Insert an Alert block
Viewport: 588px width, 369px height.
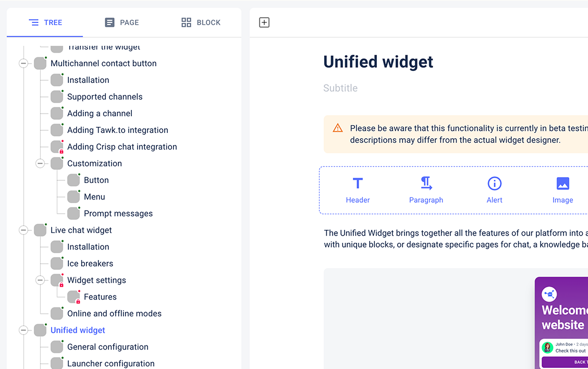[494, 183]
